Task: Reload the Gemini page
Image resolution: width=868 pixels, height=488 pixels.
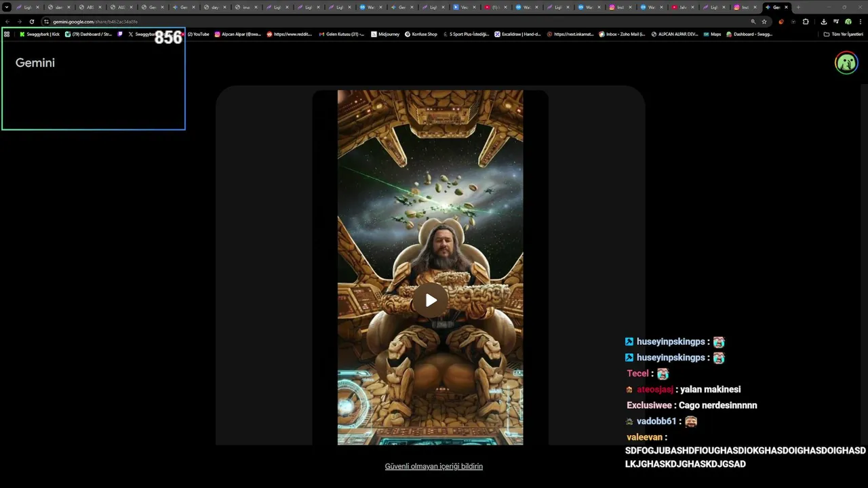Action: [x=31, y=22]
